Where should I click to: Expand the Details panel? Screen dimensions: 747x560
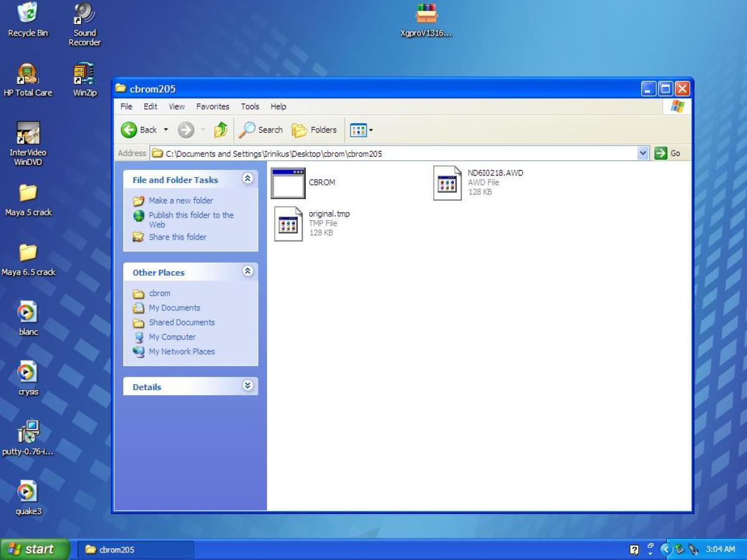pos(248,386)
